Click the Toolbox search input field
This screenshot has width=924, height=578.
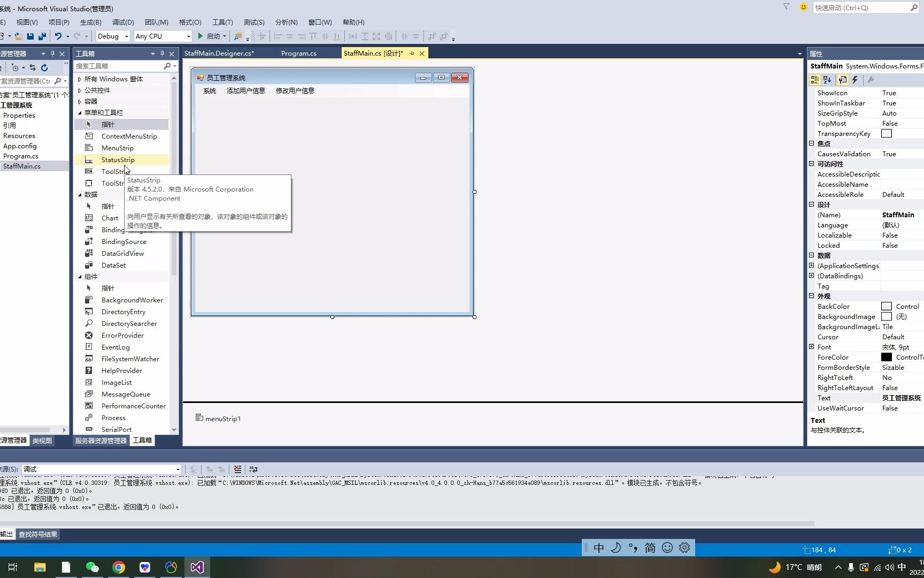pos(119,66)
